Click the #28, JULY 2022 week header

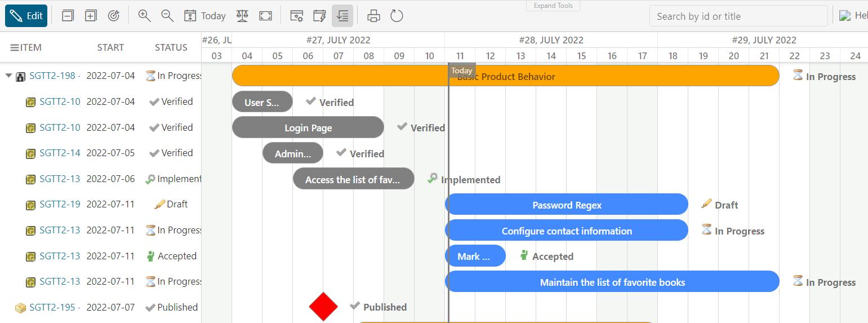(x=551, y=40)
